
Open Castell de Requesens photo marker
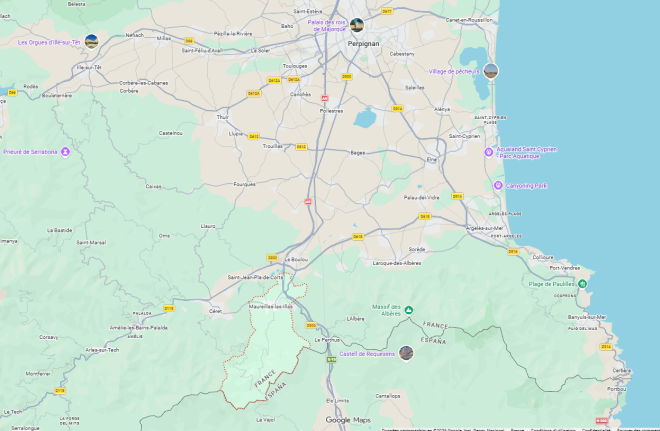(x=406, y=353)
